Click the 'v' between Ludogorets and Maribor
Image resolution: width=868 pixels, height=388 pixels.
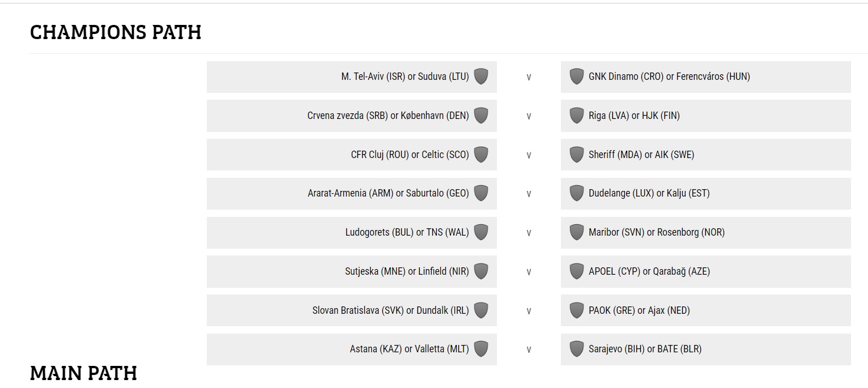(529, 233)
